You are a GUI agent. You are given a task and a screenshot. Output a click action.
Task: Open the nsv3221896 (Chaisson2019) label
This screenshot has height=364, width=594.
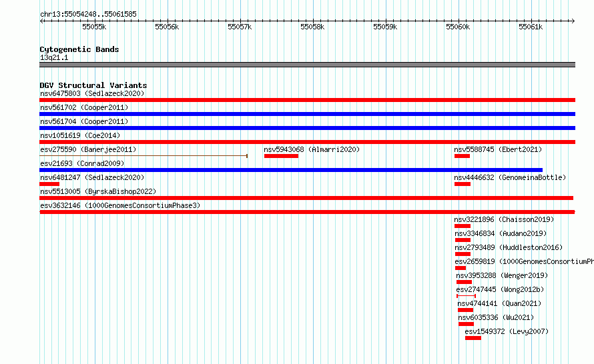coord(504,219)
